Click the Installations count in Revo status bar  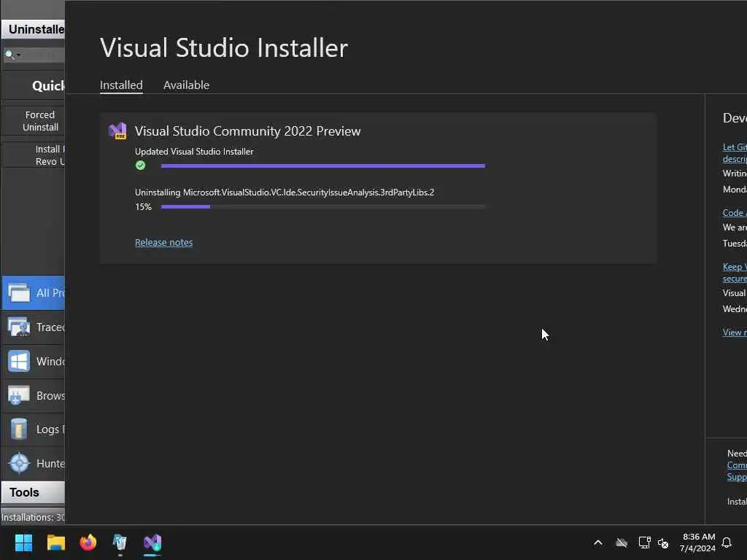tap(33, 517)
